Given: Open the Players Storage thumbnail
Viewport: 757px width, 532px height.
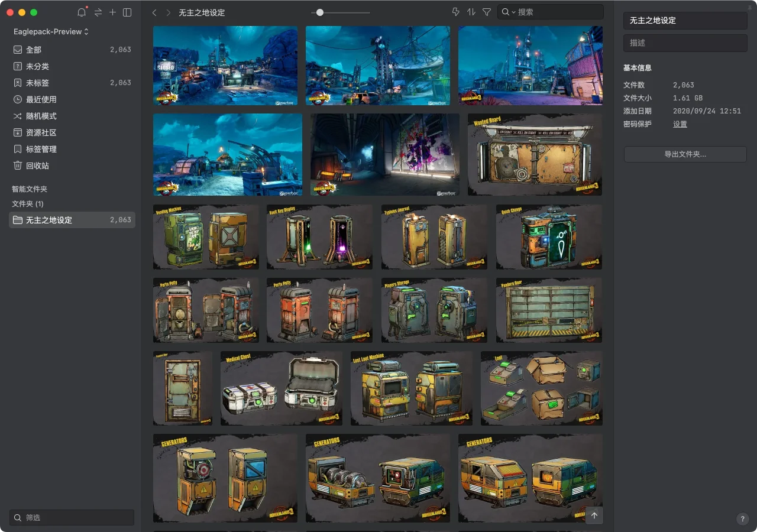Looking at the screenshot, I should click(434, 310).
